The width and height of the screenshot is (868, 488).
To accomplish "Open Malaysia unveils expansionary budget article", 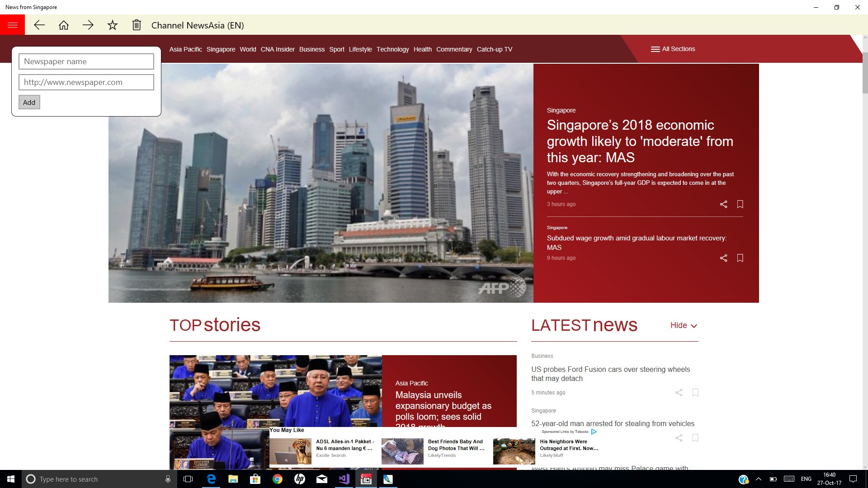I will click(443, 406).
